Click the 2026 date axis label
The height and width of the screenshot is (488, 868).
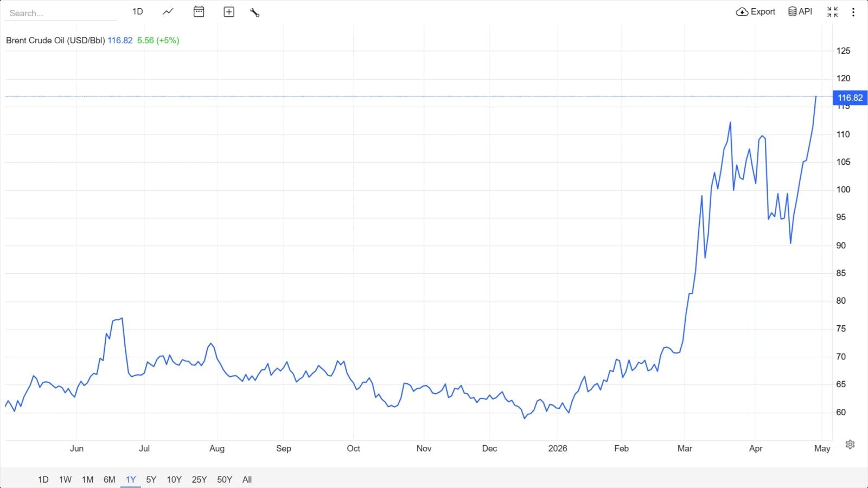point(558,448)
